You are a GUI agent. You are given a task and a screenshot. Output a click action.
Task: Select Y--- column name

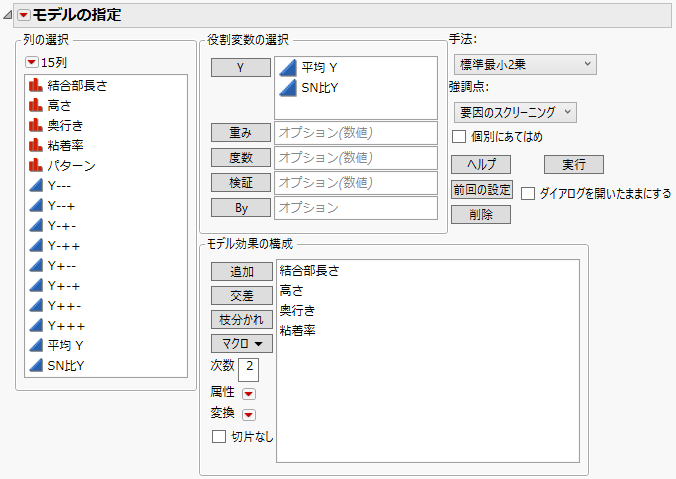[59, 185]
